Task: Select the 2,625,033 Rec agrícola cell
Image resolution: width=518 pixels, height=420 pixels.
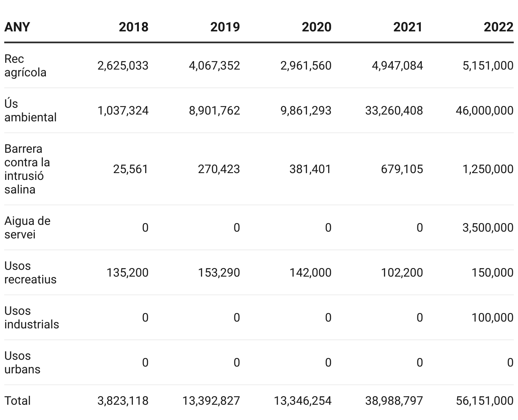Action: 123,65
